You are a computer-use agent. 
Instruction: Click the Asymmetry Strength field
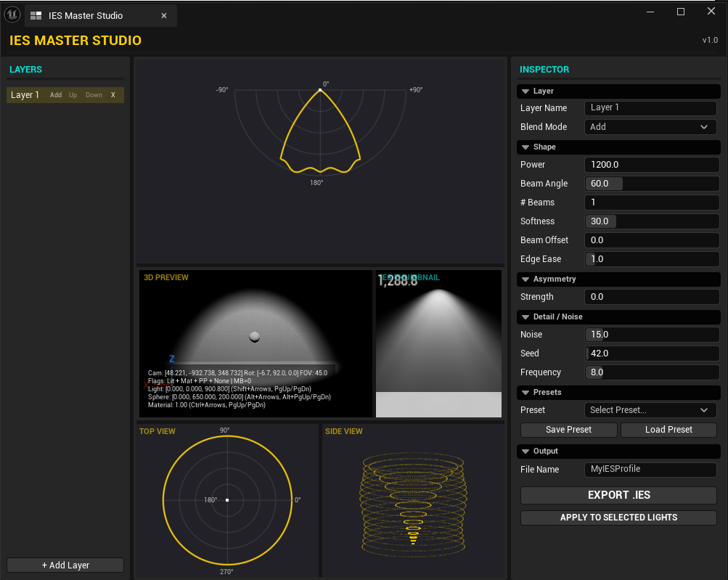coord(652,297)
